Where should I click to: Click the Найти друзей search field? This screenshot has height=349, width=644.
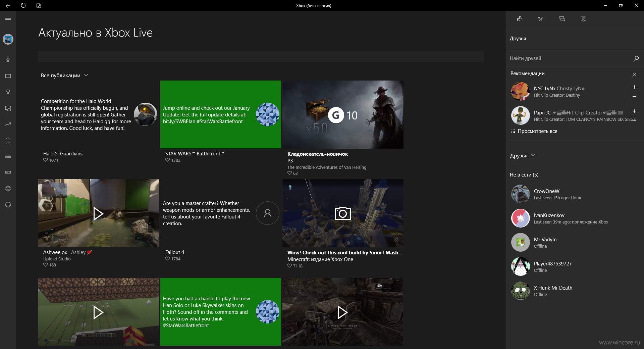coord(575,58)
